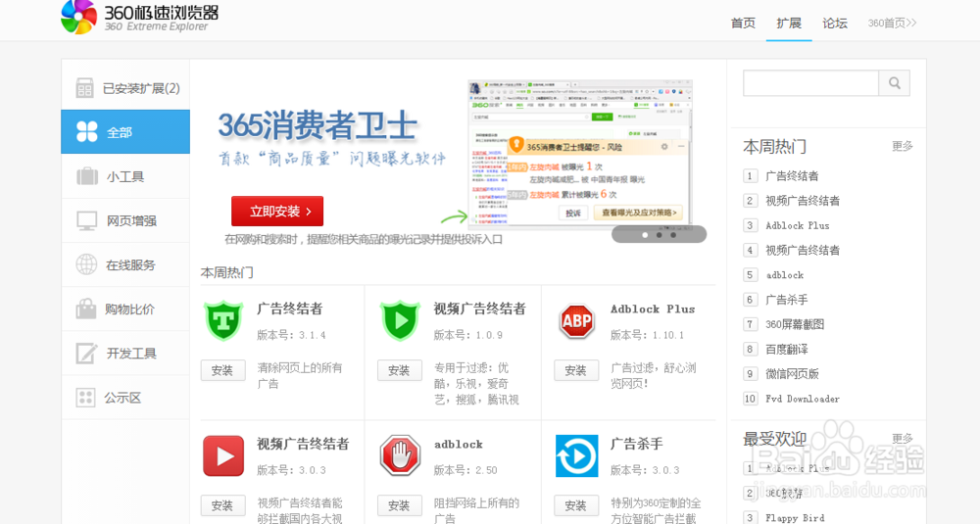Click the search magnifier icon
Image resolution: width=980 pixels, height=524 pixels.
tap(895, 83)
